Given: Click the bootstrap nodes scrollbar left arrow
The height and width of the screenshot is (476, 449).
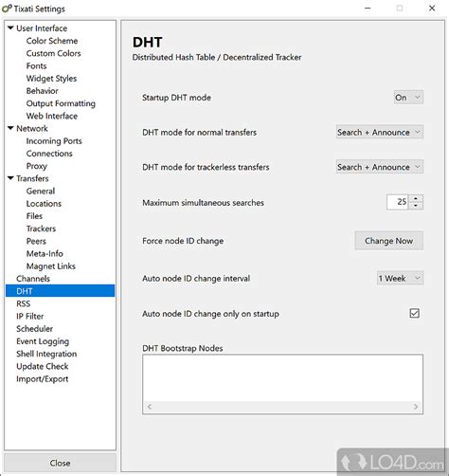Looking at the screenshot, I should point(150,407).
